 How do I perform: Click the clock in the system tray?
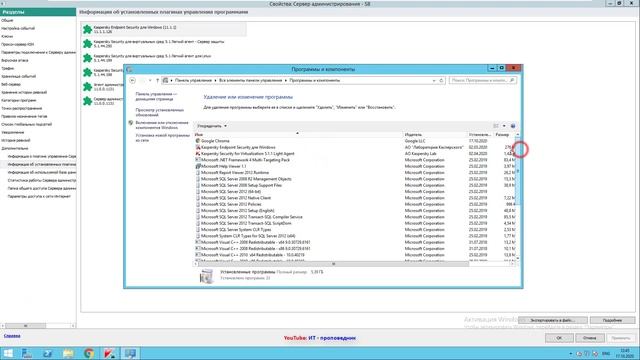pyautogui.click(x=625, y=353)
